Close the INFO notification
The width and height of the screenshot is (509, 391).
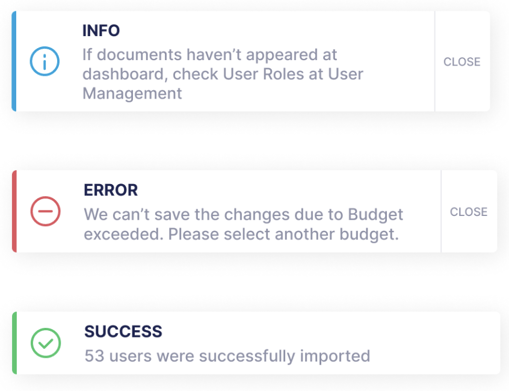tap(462, 62)
